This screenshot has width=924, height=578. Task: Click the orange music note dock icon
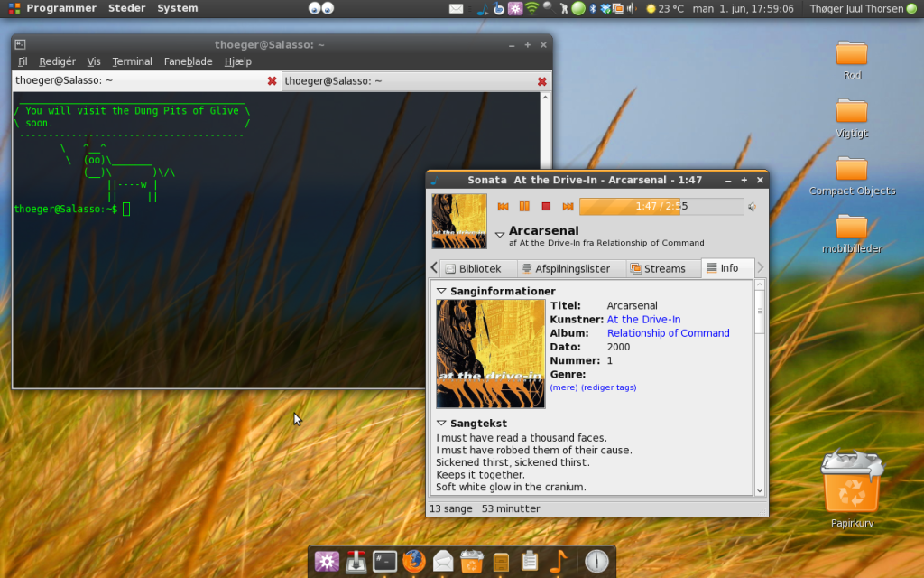[558, 561]
